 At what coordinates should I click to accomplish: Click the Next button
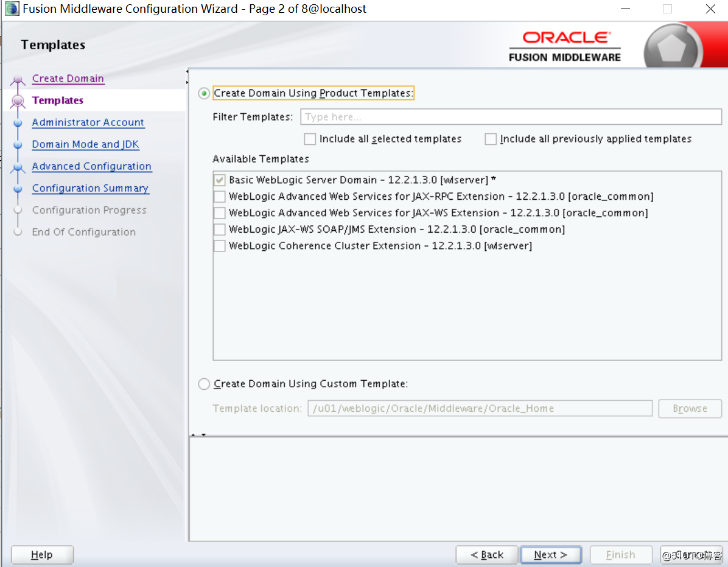pos(551,555)
